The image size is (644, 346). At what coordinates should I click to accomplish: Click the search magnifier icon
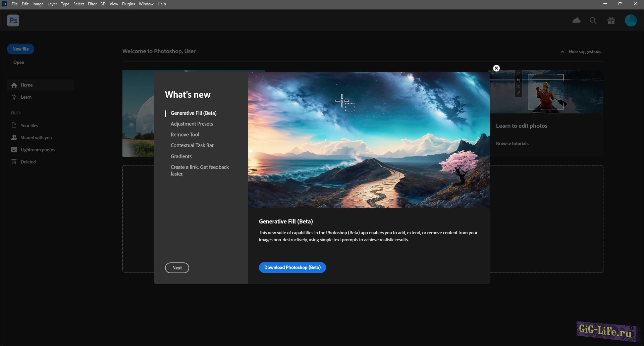click(593, 20)
